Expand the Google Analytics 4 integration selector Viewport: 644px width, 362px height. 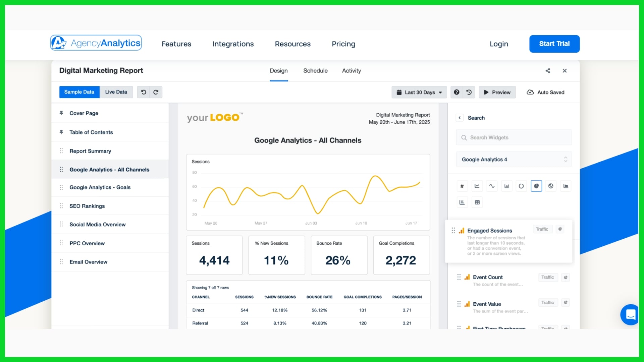pyautogui.click(x=514, y=160)
